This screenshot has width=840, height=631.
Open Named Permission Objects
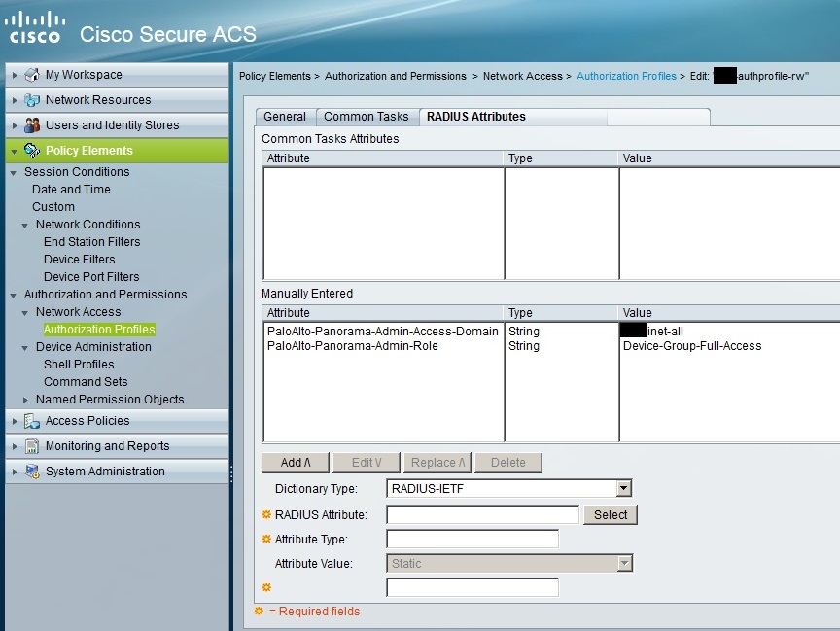point(110,400)
